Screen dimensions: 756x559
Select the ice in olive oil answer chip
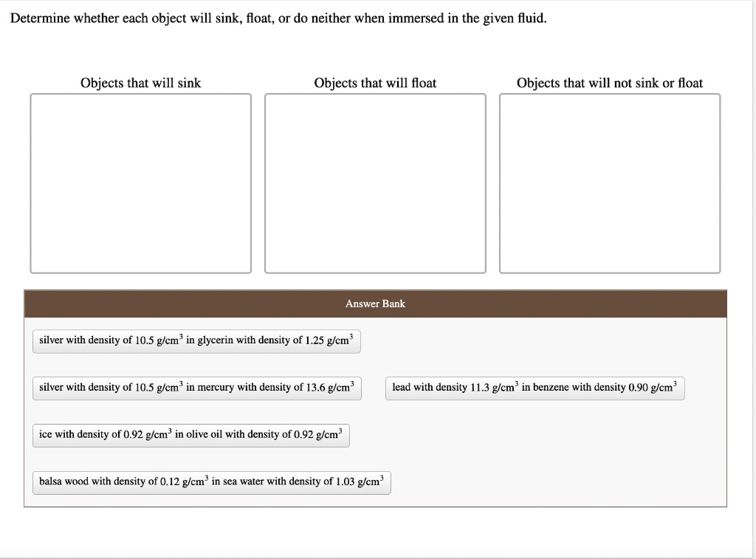coord(190,435)
